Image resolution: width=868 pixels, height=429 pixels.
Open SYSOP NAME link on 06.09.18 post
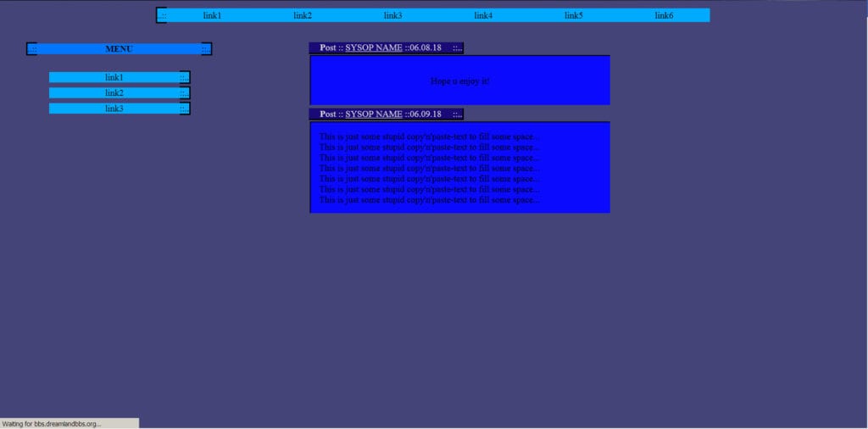(374, 114)
